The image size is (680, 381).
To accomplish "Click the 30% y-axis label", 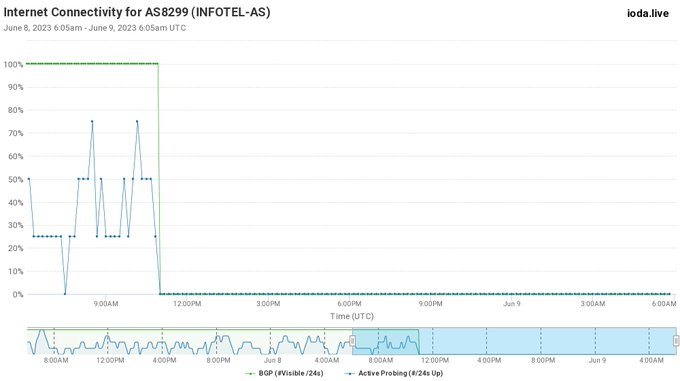I will point(15,225).
